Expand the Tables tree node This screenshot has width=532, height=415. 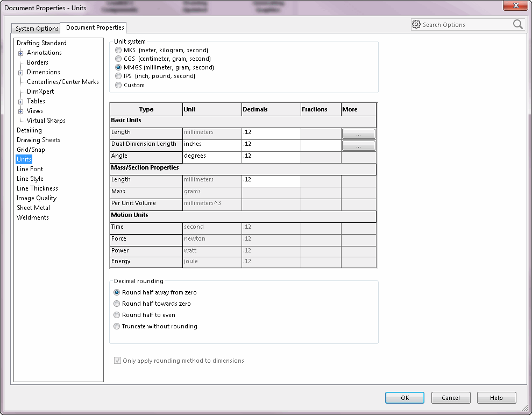pos(20,102)
